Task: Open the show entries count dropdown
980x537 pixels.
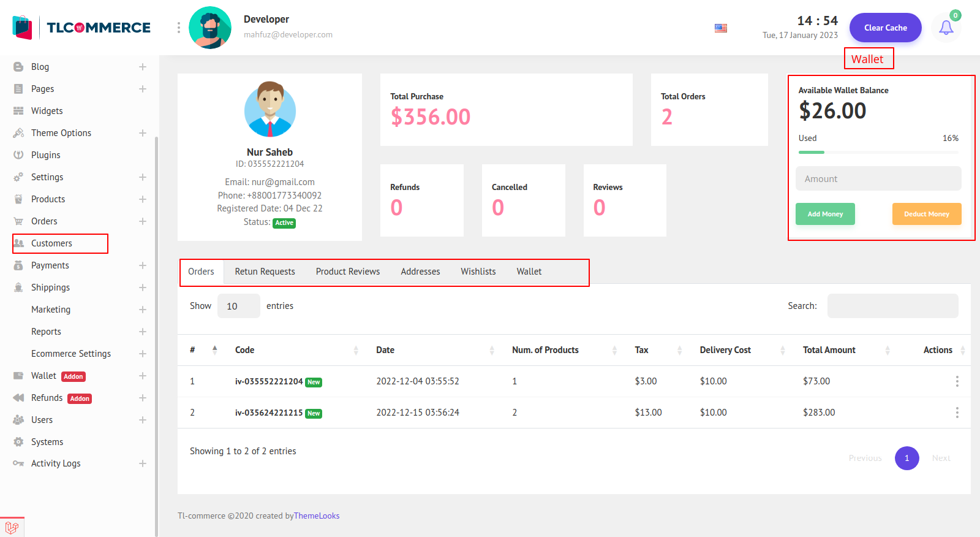Action: [238, 306]
